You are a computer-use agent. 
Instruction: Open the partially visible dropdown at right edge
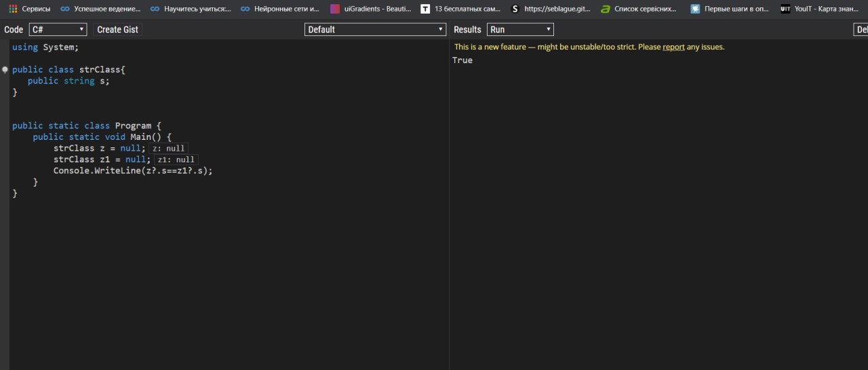click(861, 29)
